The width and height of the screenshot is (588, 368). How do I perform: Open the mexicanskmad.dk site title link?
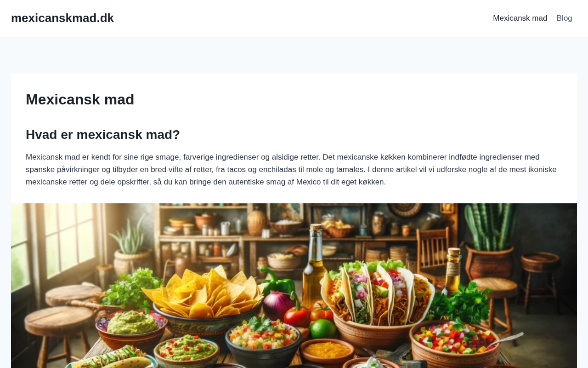[x=62, y=18]
